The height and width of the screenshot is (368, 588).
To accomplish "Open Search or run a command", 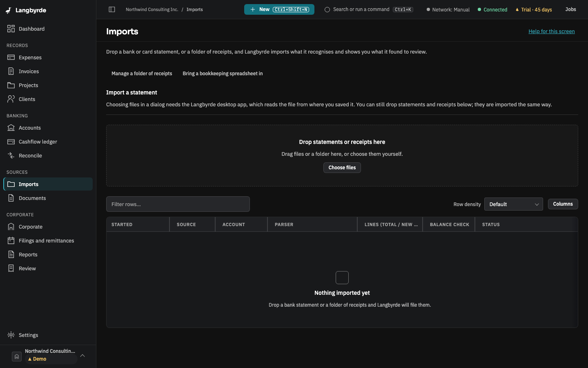I will [369, 9].
